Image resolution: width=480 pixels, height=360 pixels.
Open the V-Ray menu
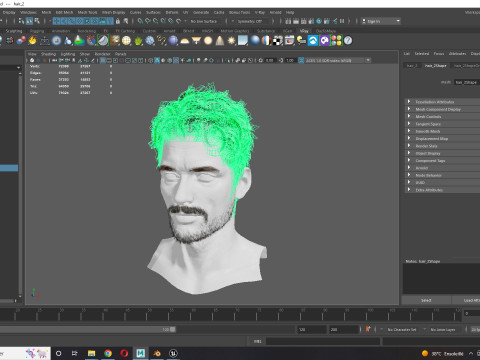point(260,12)
